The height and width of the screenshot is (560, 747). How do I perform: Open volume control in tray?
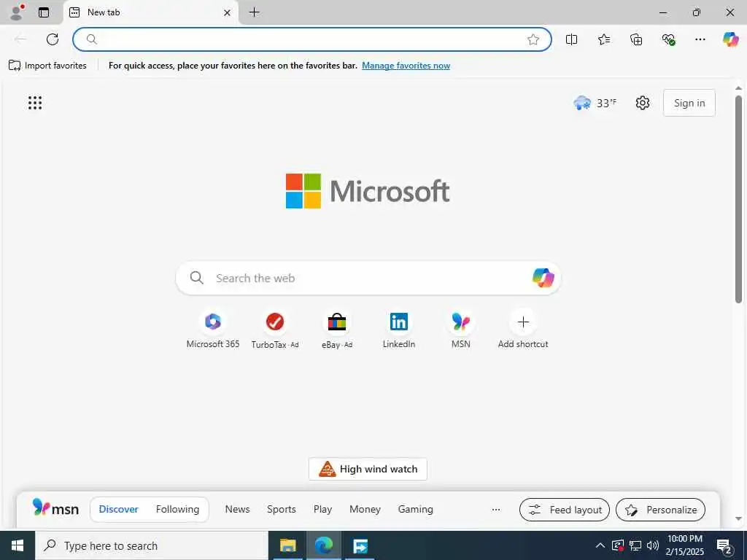point(653,545)
